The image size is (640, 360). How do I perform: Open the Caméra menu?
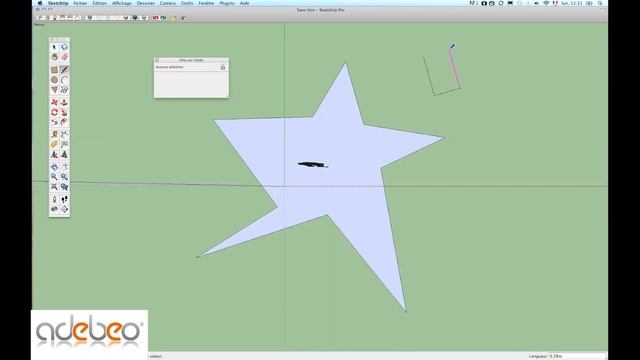[x=167, y=3]
